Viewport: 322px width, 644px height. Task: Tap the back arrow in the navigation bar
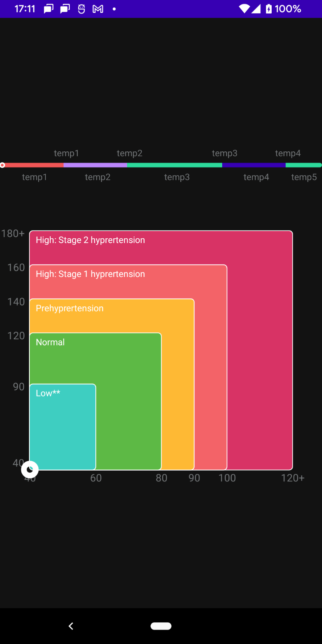click(x=71, y=626)
